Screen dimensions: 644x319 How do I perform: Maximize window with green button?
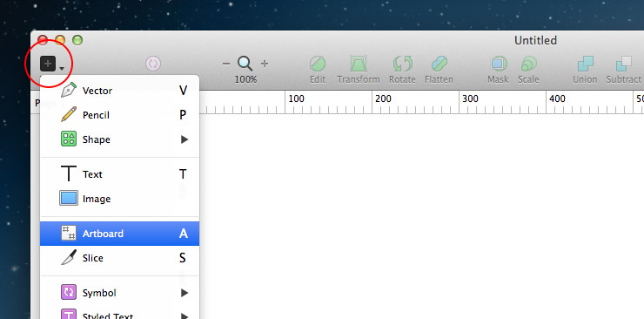click(x=77, y=40)
